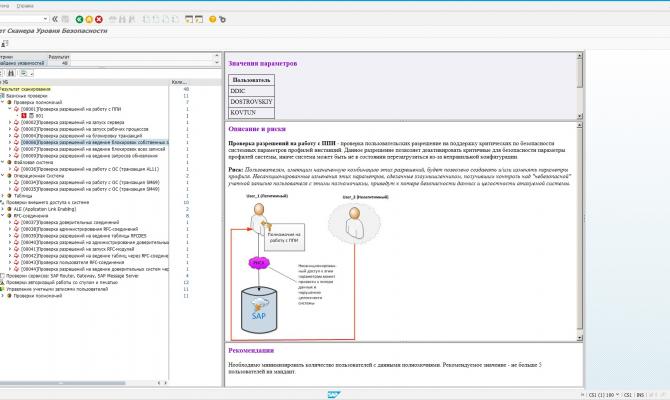Select check 00036 транзакция AL11

click(90, 169)
